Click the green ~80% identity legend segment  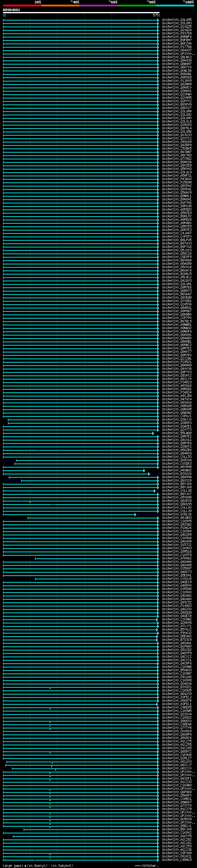[137, 6]
